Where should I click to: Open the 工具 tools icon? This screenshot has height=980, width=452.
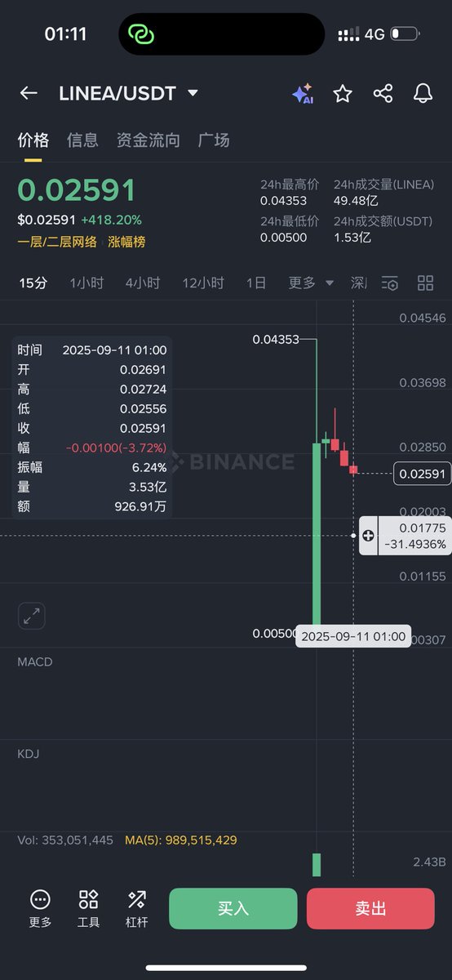(88, 909)
